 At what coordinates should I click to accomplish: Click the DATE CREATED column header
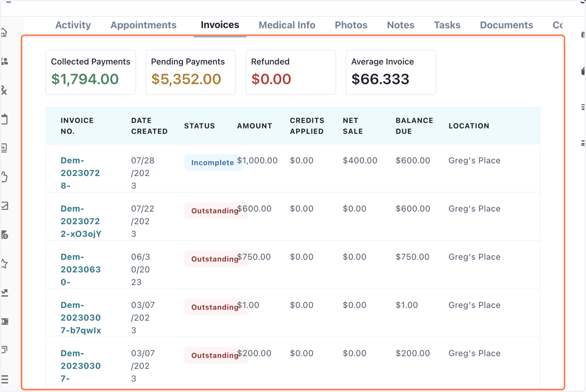point(149,125)
